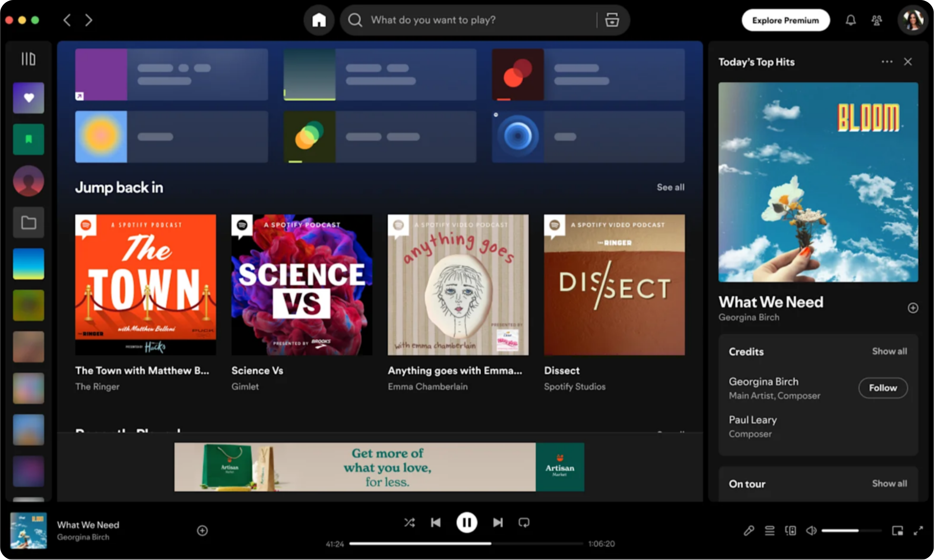
Task: Open the Dissect podcast cover
Action: [614, 285]
